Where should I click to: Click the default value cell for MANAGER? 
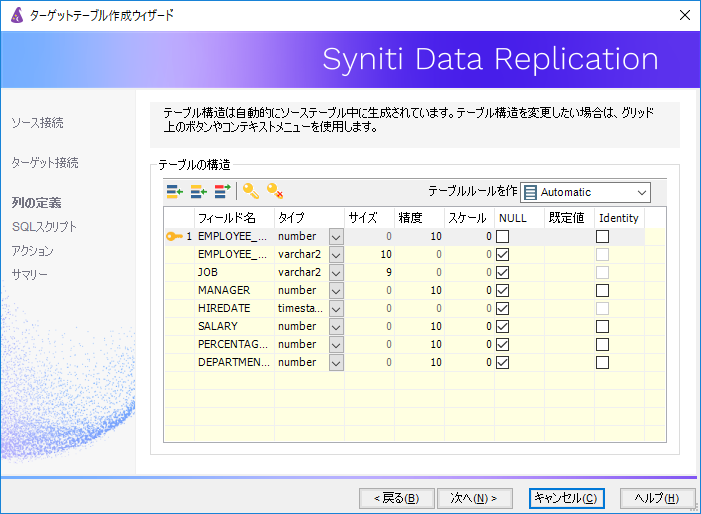coord(569,291)
